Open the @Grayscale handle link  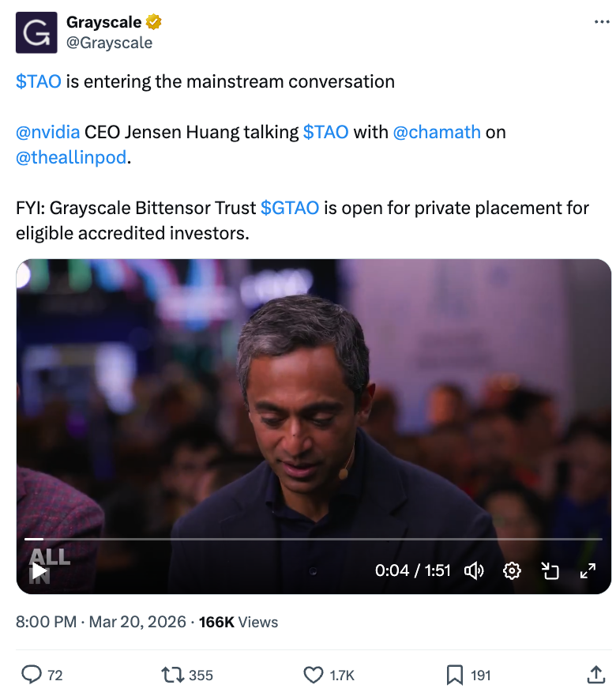[109, 43]
